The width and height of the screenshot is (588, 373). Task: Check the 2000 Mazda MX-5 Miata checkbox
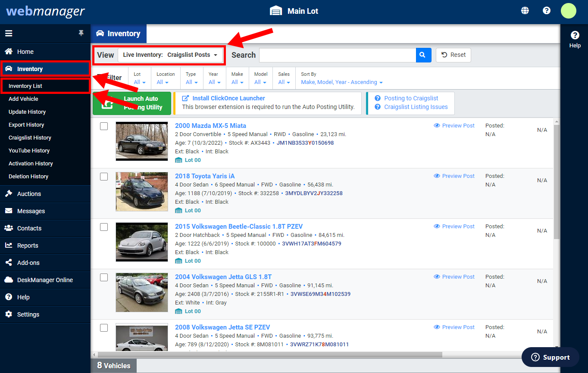(x=104, y=126)
